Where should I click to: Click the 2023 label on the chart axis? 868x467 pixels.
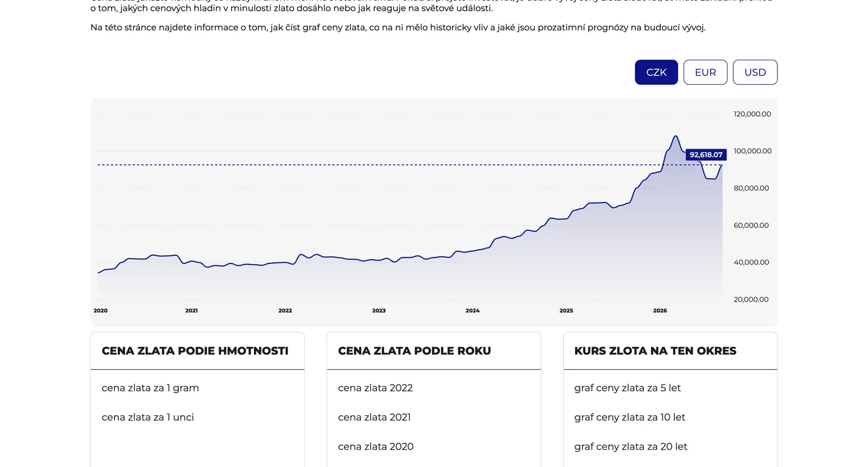click(x=379, y=311)
